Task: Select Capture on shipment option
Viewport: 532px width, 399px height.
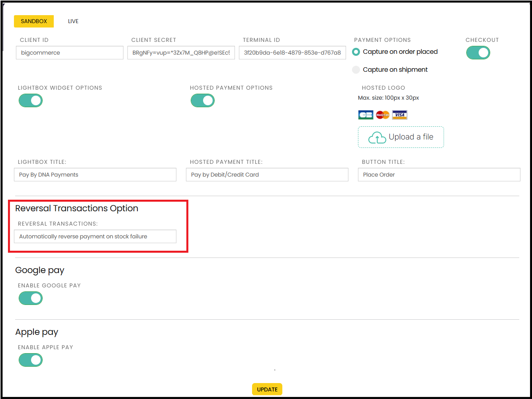Action: [356, 70]
